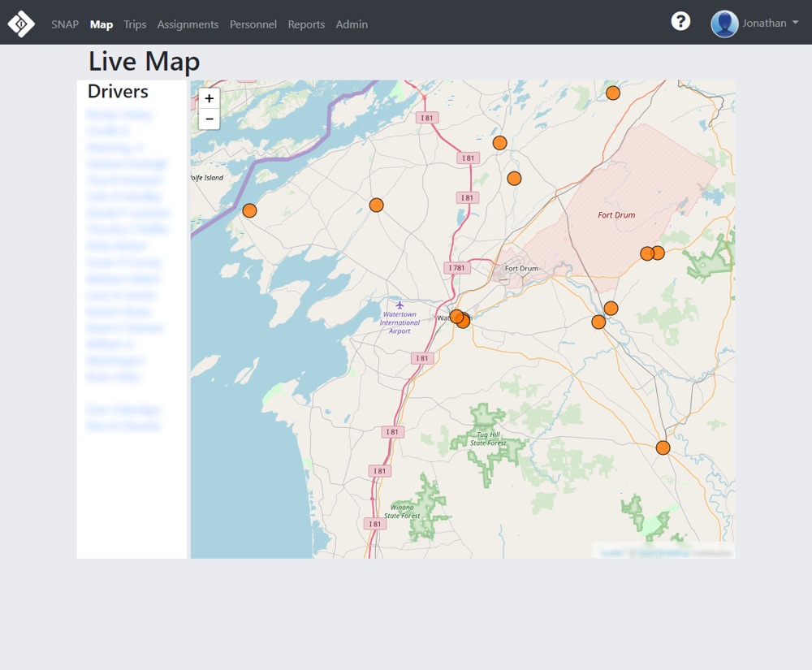Go to the Trips page
The image size is (812, 670).
click(x=135, y=24)
